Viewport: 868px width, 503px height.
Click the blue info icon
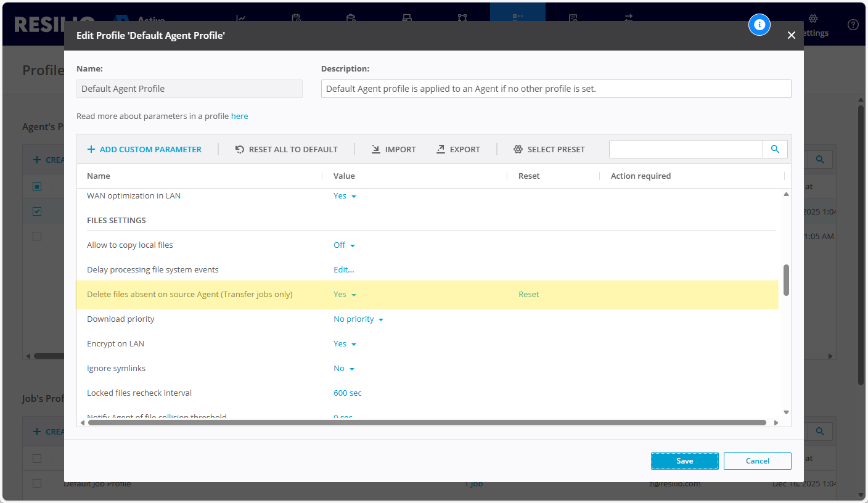pos(759,25)
